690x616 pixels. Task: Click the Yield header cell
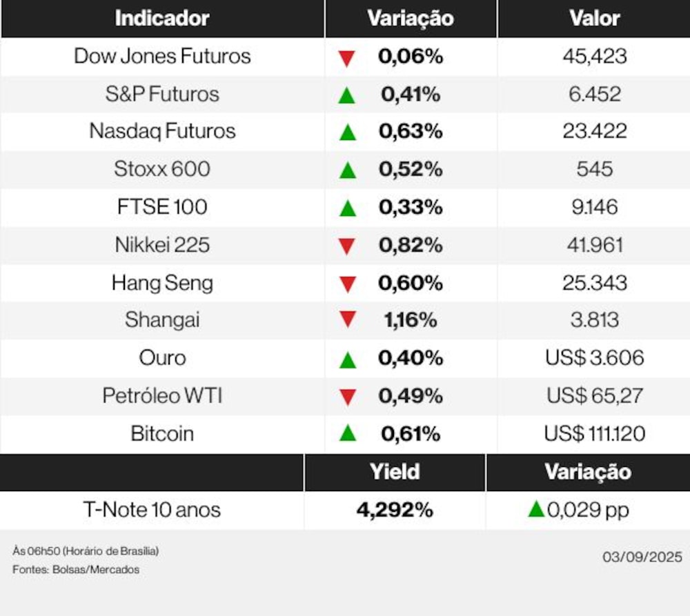pos(395,472)
